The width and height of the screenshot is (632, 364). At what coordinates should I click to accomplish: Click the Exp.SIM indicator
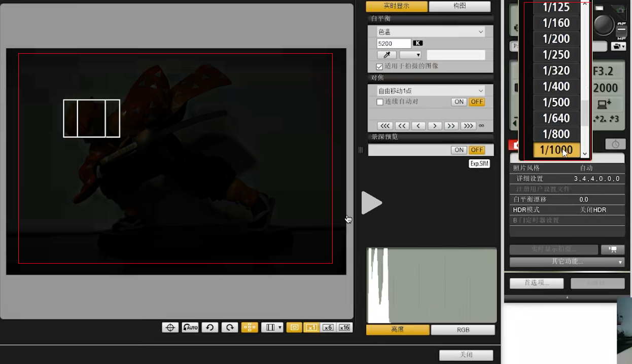(x=479, y=164)
